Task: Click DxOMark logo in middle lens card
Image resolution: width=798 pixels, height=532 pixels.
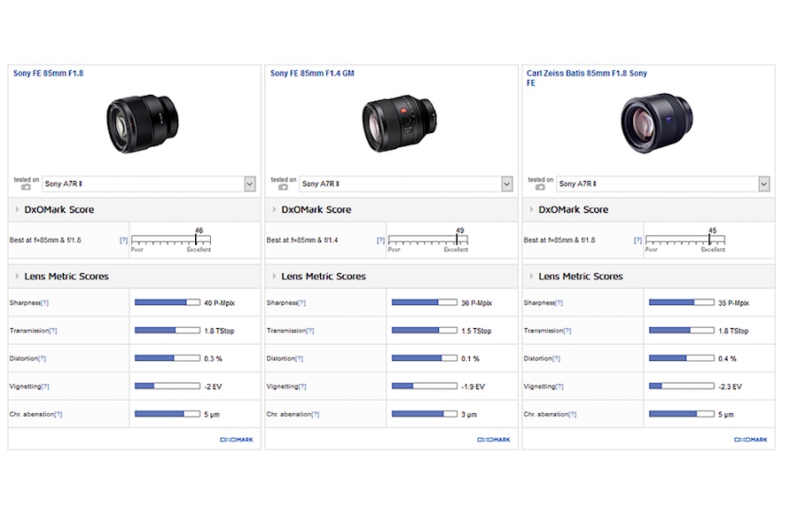Action: coord(494,439)
